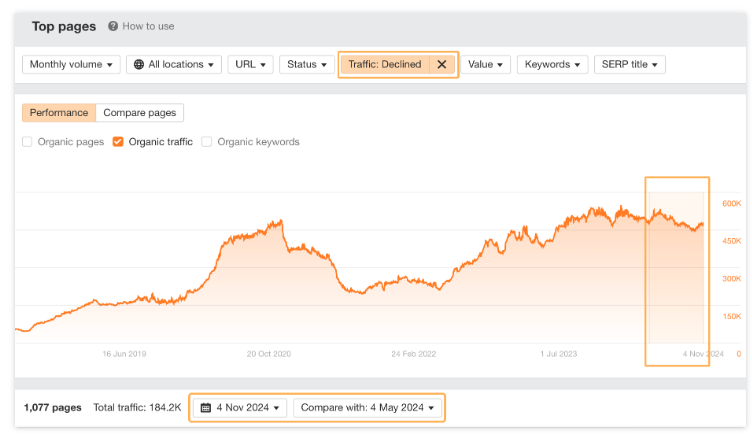Expand the Keywords filter dropdown
The image size is (752, 446).
552,64
